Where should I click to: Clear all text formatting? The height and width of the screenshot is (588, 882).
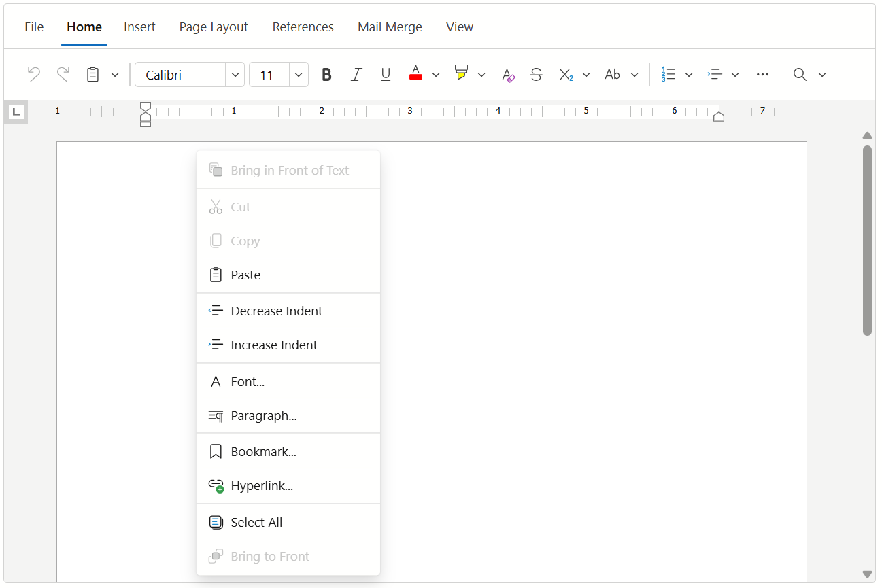(x=508, y=74)
